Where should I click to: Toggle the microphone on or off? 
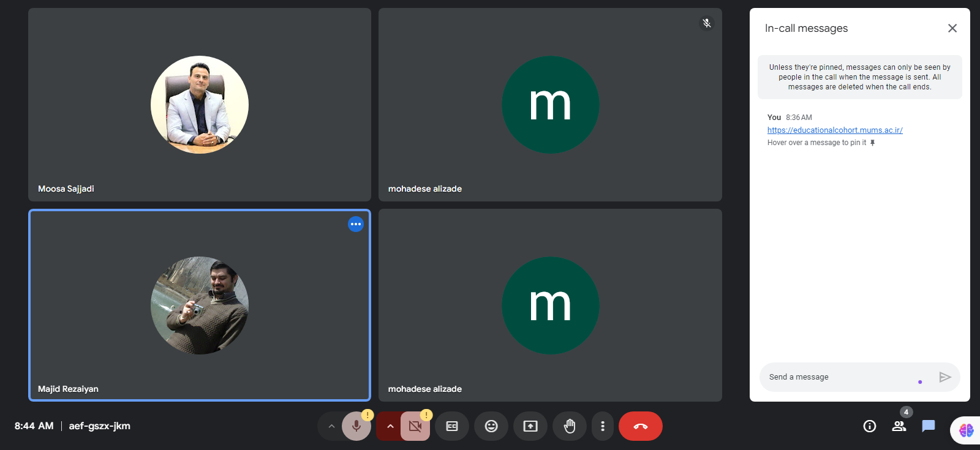coord(356,426)
